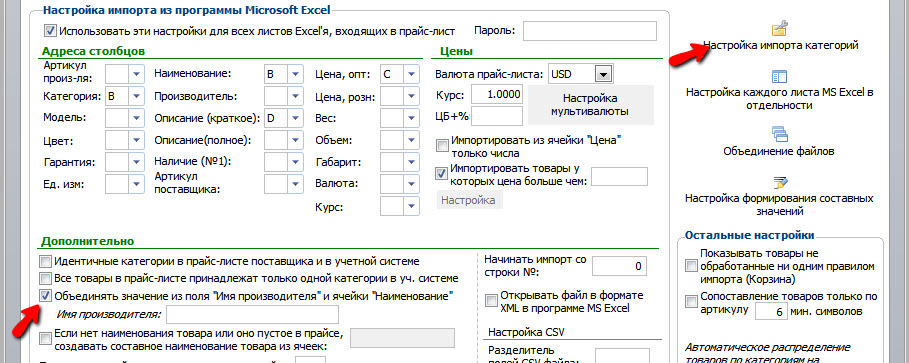The width and height of the screenshot is (909, 363).
Task: Open Настройка формирования составных значений
Action: click(x=779, y=205)
